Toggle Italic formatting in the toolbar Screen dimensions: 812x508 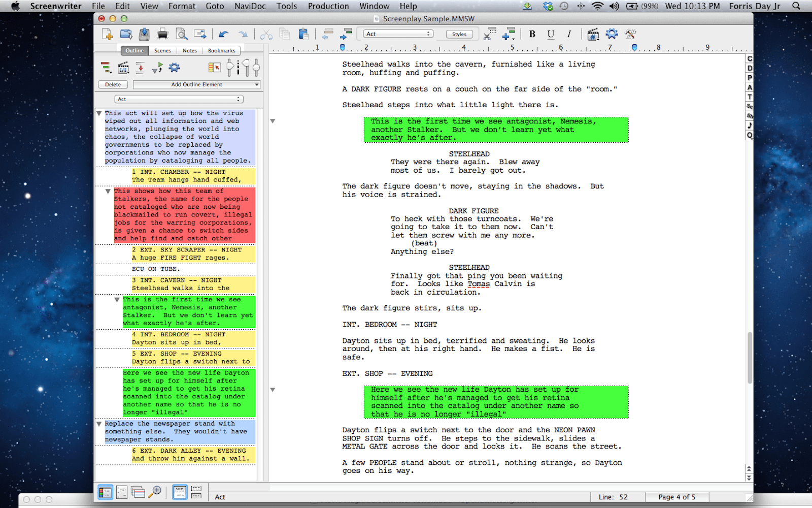coord(569,34)
